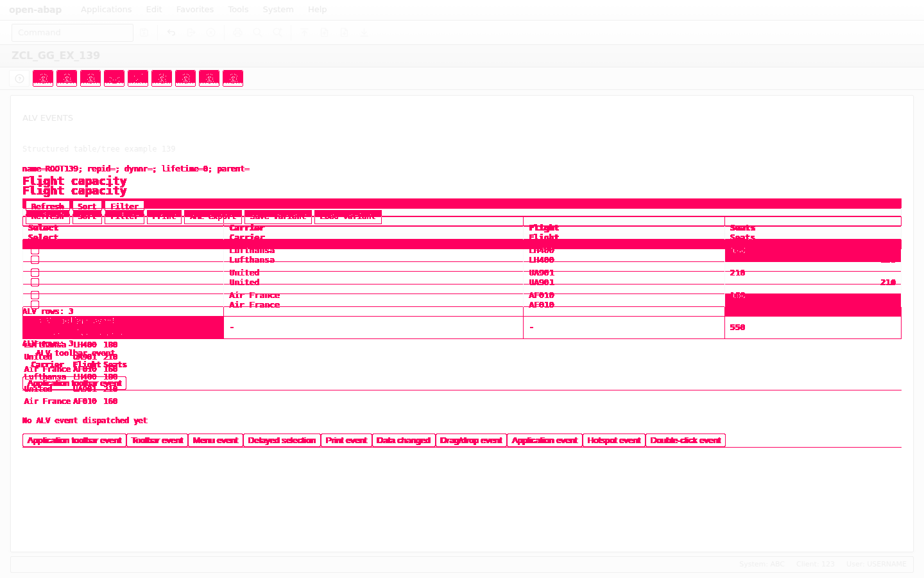This screenshot has height=578, width=924.
Task: Open the Favorites menu
Action: coord(195,10)
